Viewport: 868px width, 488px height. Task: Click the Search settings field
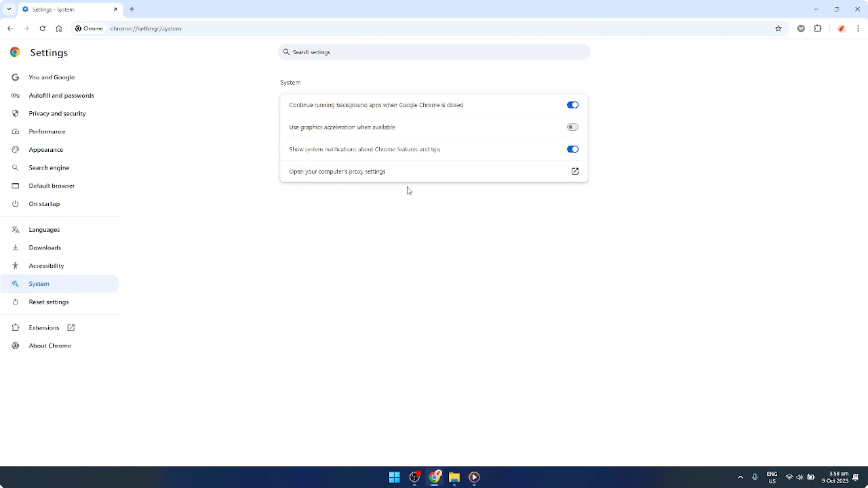coord(433,52)
